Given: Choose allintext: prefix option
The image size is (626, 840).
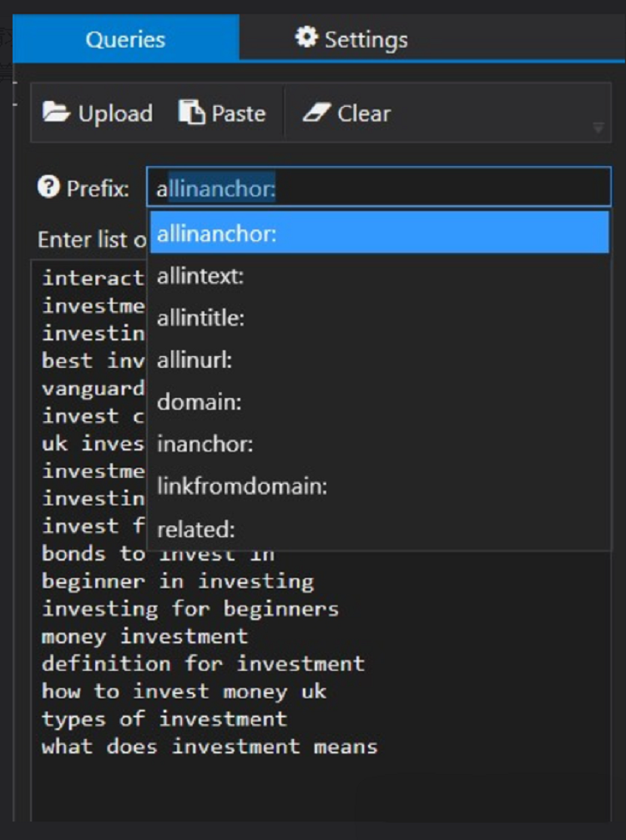Looking at the screenshot, I should click(x=380, y=276).
